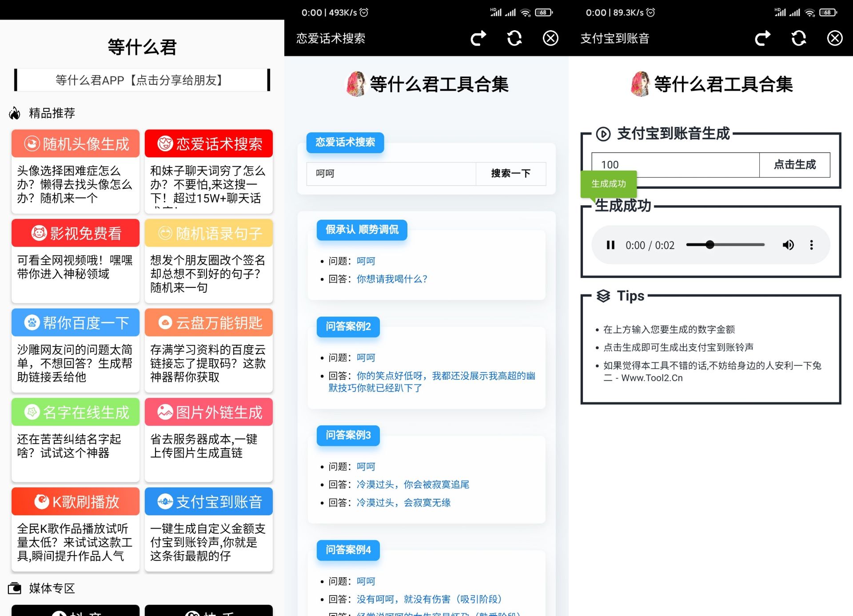Click the answer 你想请我喝什么?
853x616 pixels.
point(392,279)
